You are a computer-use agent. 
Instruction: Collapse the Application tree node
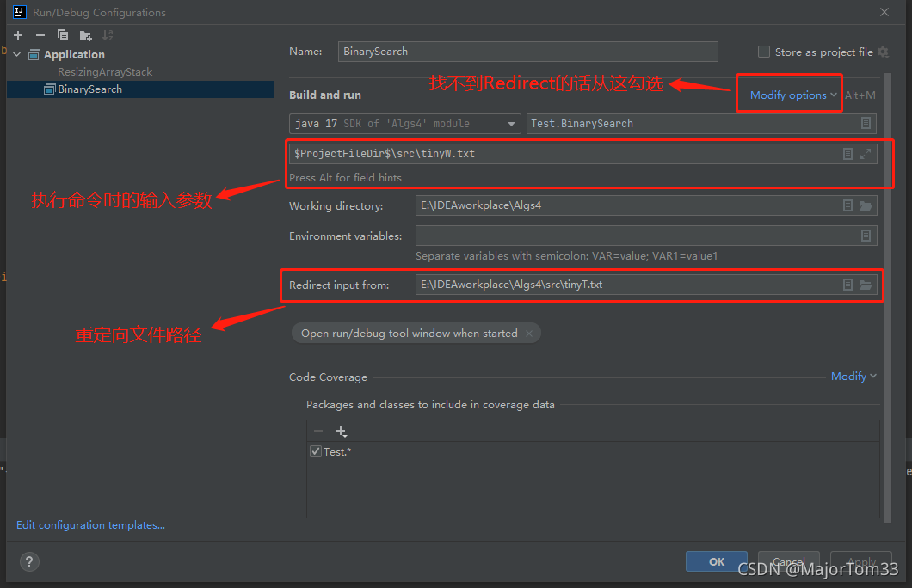tap(17, 55)
